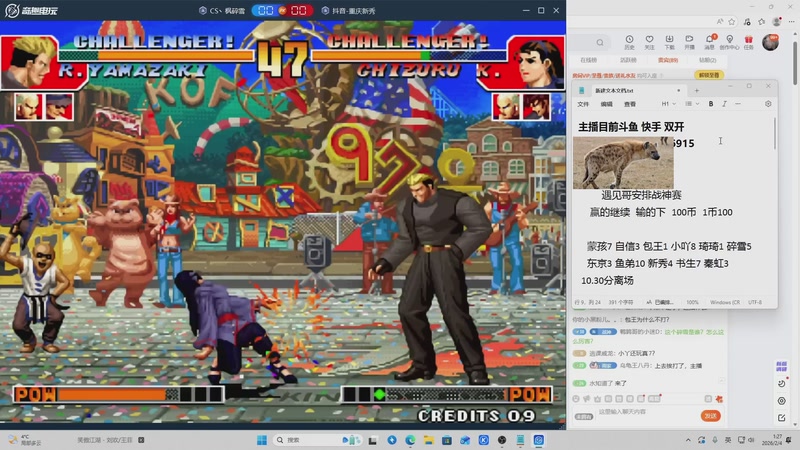Click the hyena image in Notepad

click(x=623, y=163)
